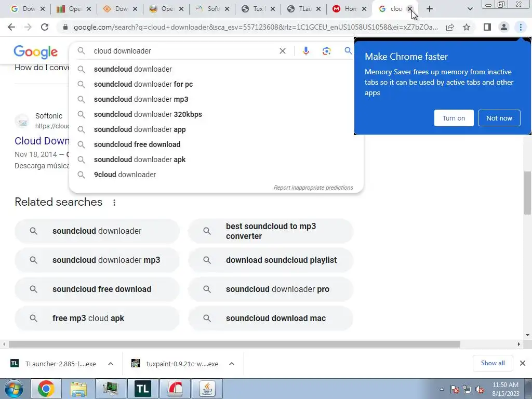This screenshot has height=399, width=532.
Task: Open the Windows Start menu
Action: point(14,389)
